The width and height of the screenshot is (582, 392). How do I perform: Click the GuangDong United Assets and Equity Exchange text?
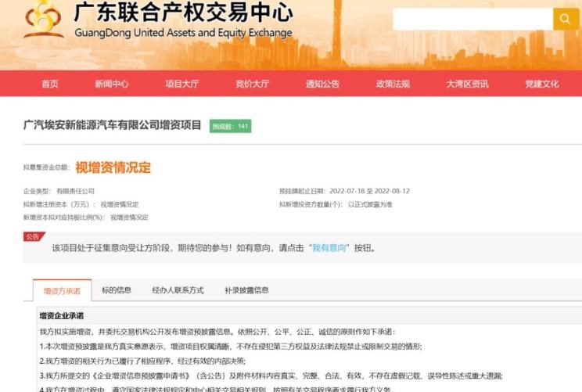183,33
